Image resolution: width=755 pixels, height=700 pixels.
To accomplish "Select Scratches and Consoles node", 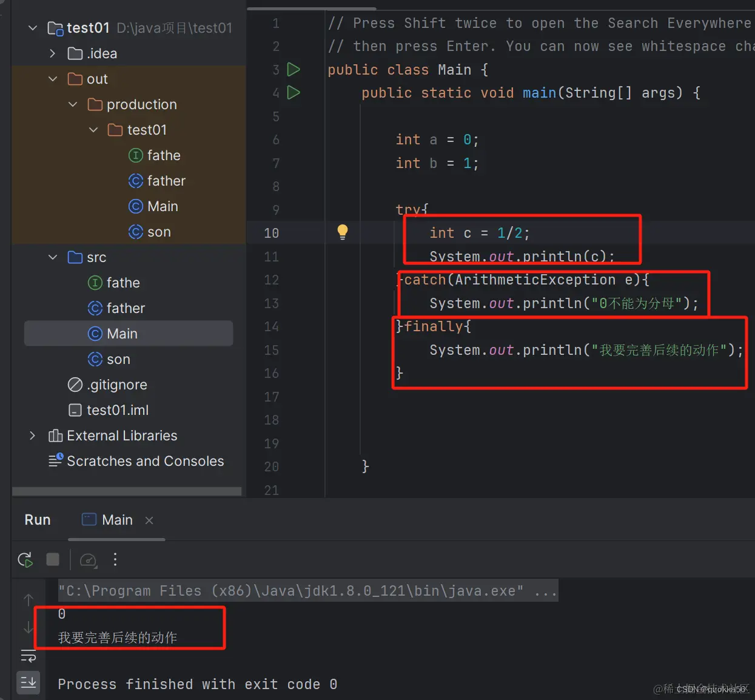I will (x=136, y=461).
